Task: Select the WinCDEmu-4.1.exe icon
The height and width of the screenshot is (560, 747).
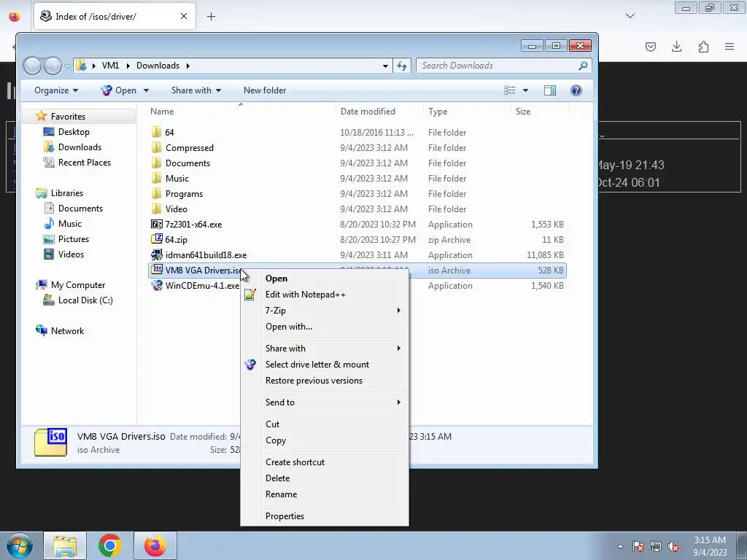Action: [156, 286]
